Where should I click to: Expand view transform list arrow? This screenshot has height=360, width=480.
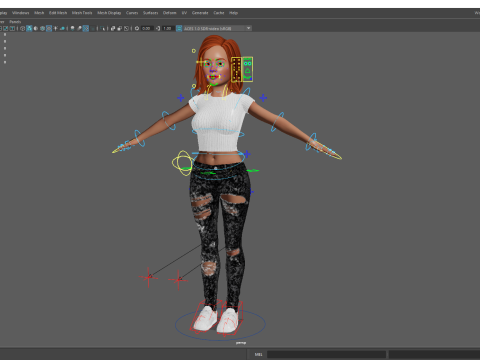click(248, 28)
